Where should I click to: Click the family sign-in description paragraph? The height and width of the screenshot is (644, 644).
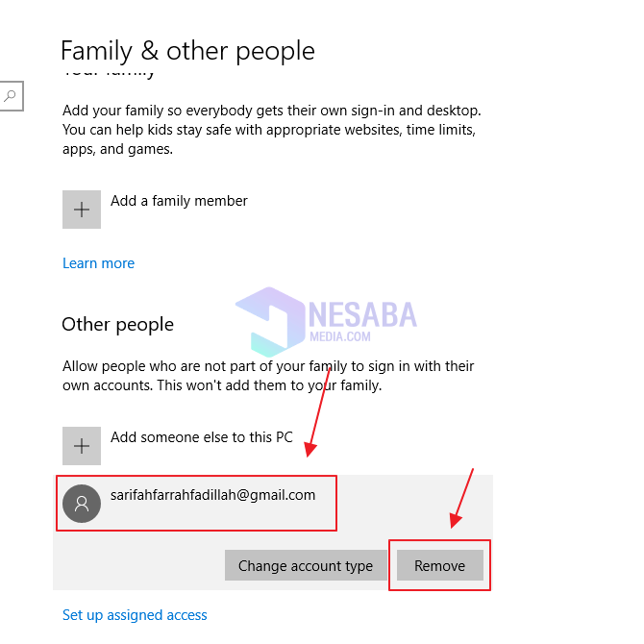271,130
